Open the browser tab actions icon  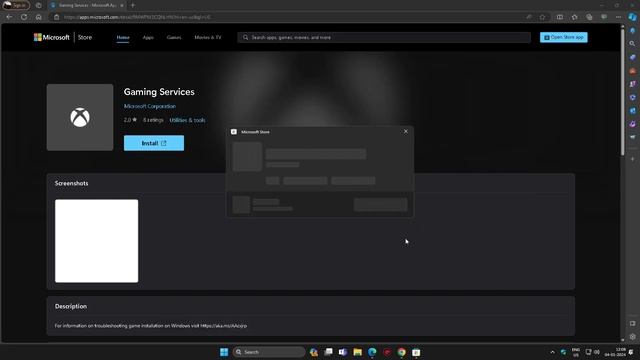(38, 5)
